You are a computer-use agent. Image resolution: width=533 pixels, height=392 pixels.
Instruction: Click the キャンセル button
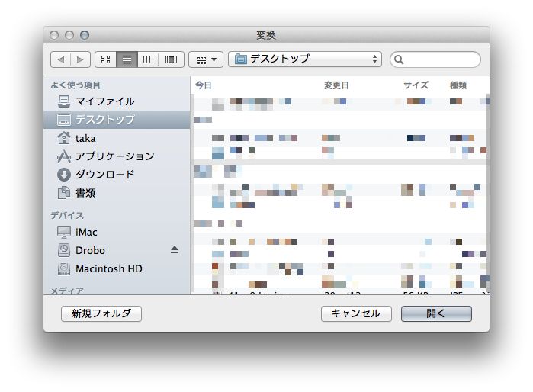pyautogui.click(x=356, y=313)
